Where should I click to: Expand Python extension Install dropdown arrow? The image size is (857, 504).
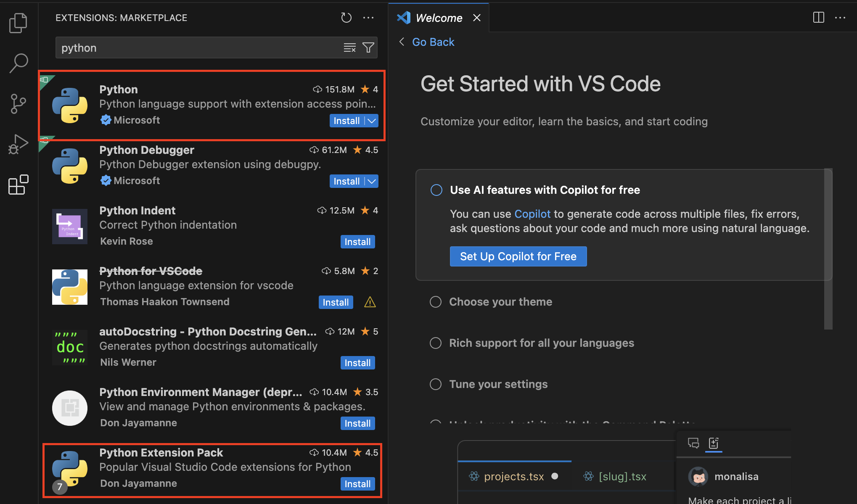click(x=372, y=121)
